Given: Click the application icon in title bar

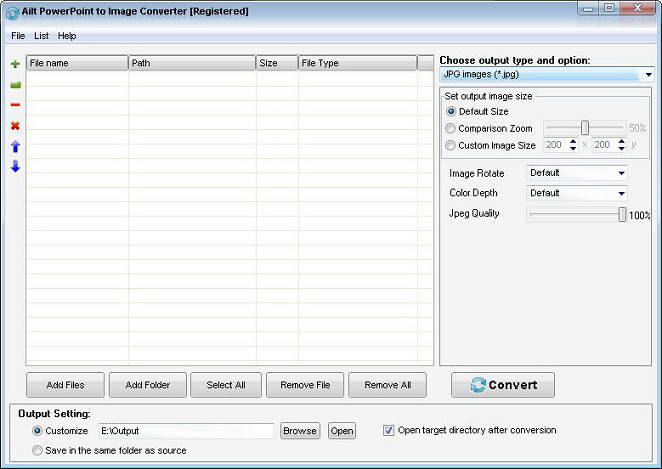Looking at the screenshot, I should click(x=12, y=13).
